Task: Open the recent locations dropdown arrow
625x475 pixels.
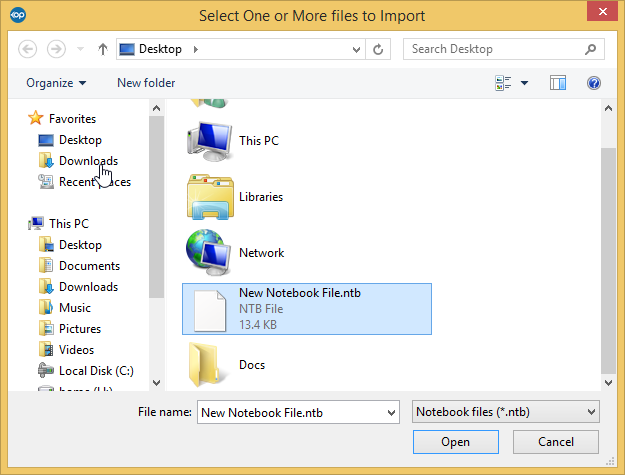Action: pyautogui.click(x=80, y=49)
